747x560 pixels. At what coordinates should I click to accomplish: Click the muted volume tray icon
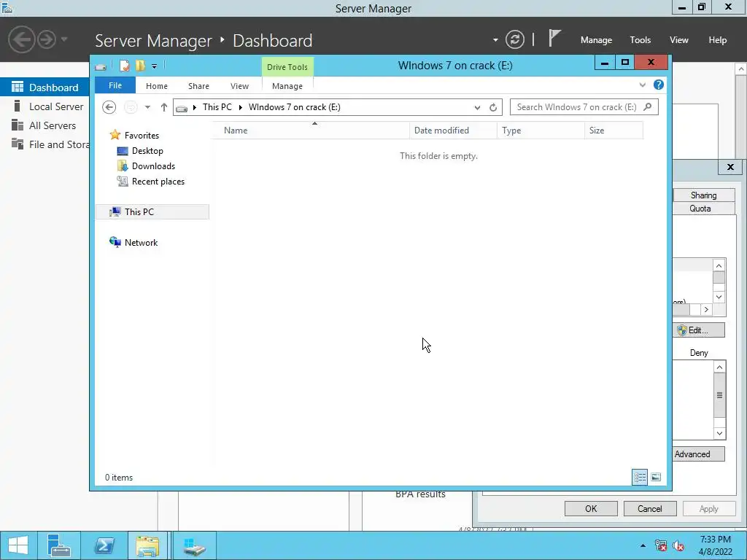tap(678, 545)
